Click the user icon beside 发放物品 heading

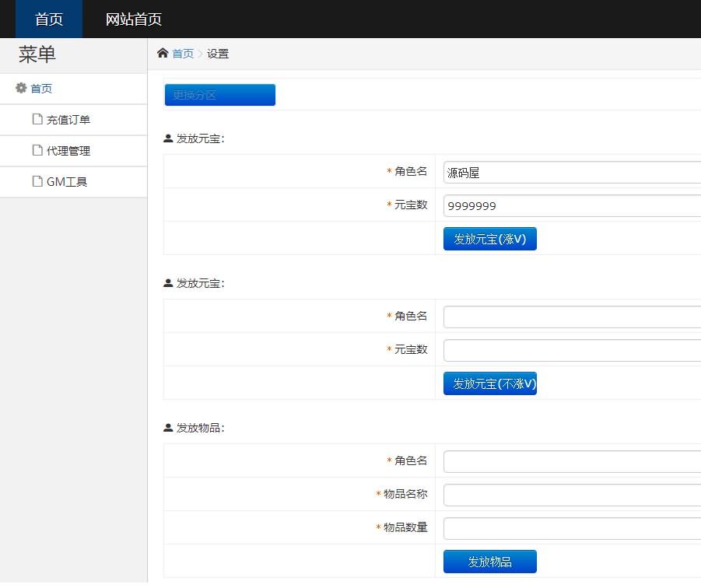click(x=168, y=429)
